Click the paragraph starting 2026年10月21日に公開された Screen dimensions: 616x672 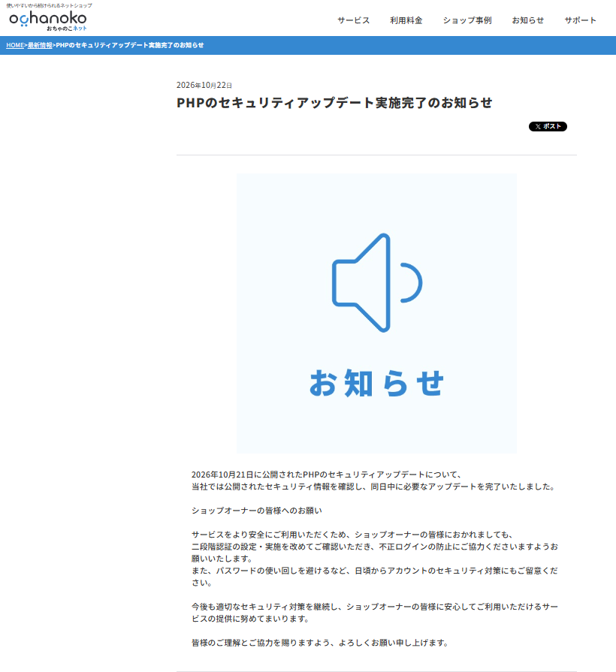pos(373,481)
